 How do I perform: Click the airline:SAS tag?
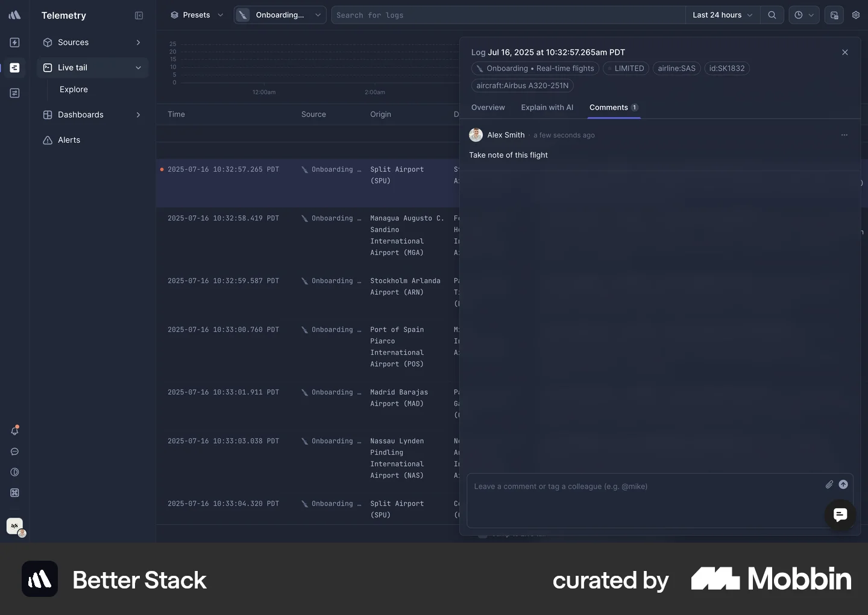[676, 69]
